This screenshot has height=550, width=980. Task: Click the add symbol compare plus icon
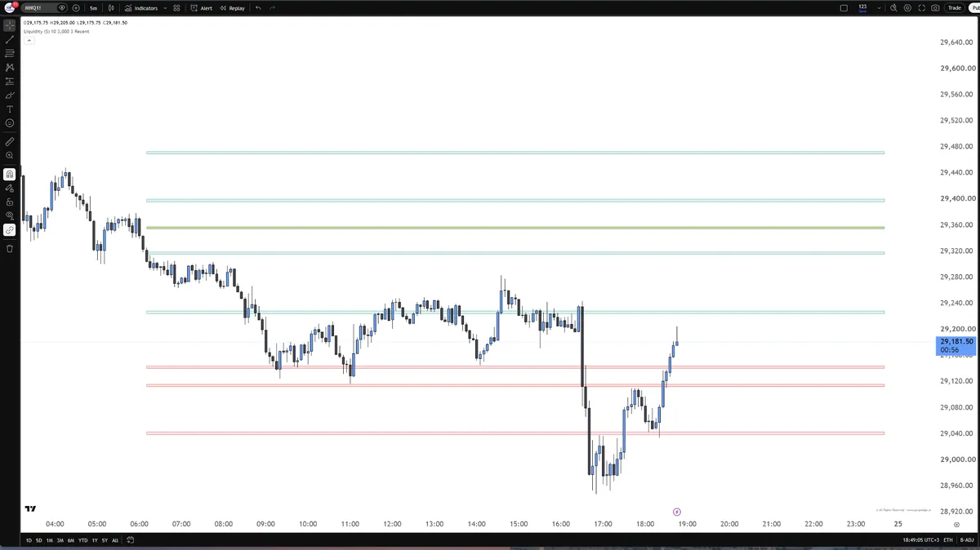pyautogui.click(x=76, y=7)
